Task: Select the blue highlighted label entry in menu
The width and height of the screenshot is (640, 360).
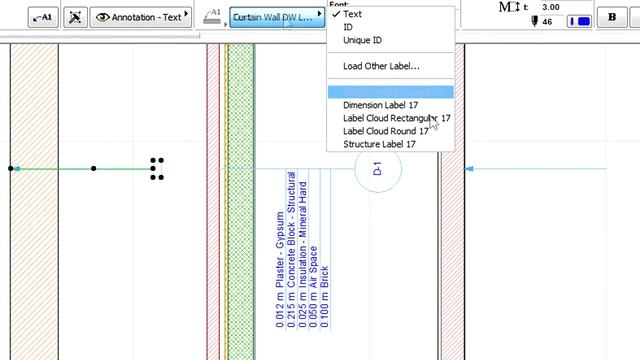Action: coord(391,92)
